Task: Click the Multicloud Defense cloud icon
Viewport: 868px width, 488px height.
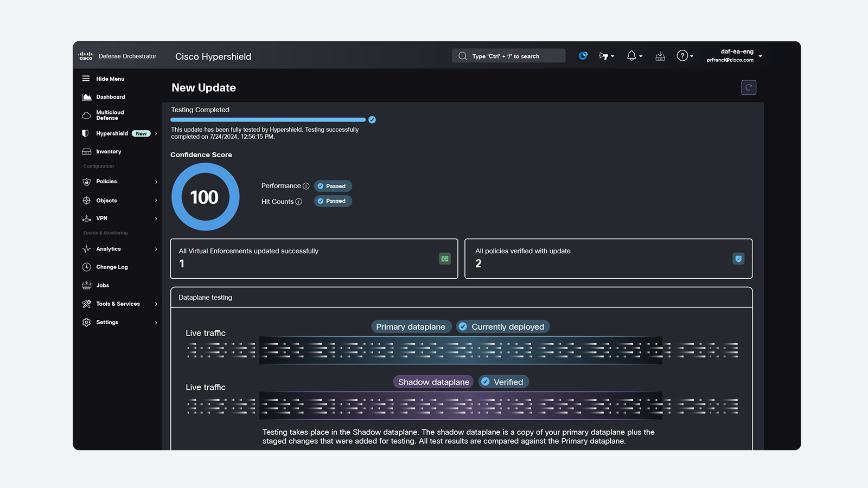Action: click(86, 115)
